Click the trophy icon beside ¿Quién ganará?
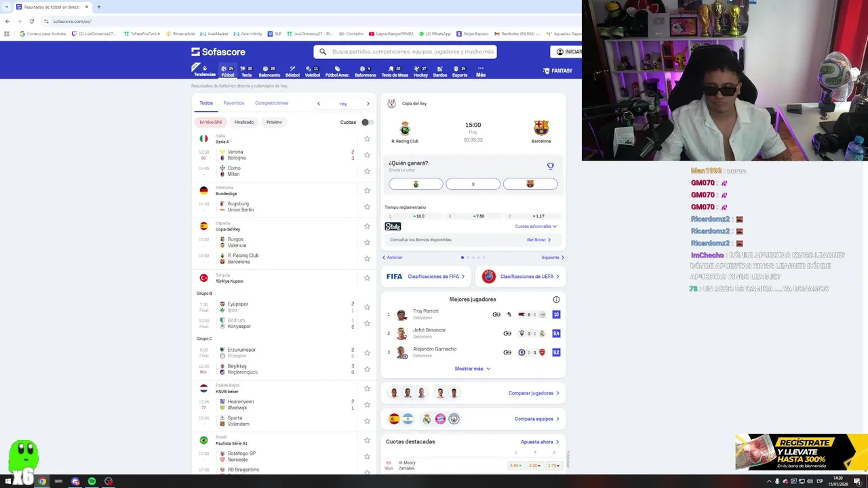 coord(551,166)
